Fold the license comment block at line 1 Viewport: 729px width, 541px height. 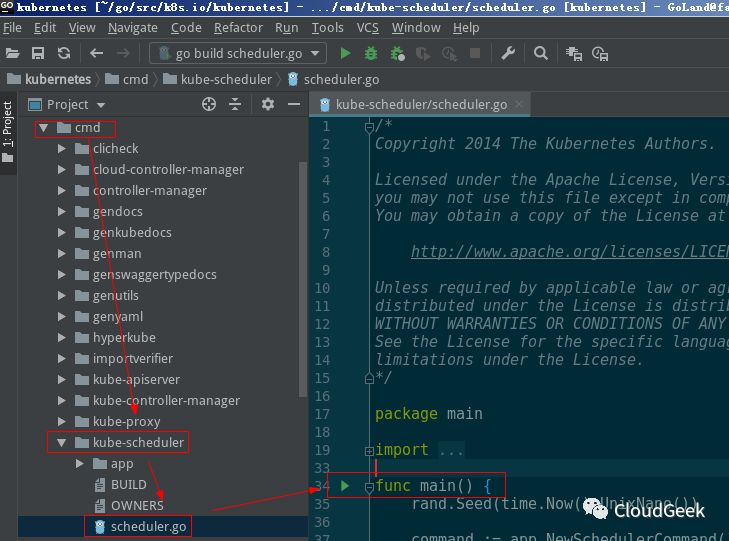pos(369,127)
